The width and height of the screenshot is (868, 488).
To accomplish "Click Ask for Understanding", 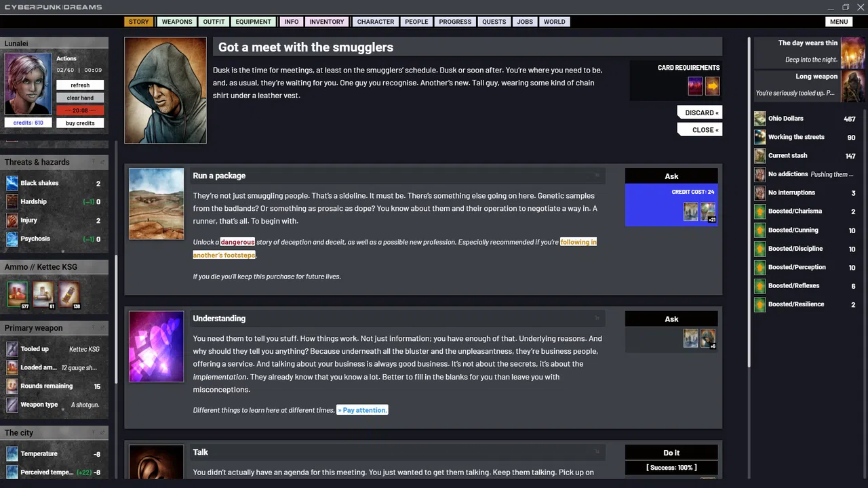I will 671,319.
